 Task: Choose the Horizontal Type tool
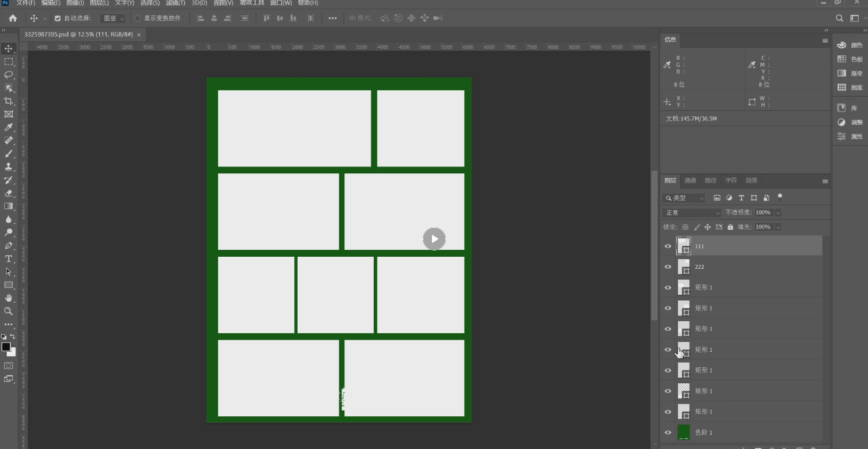pyautogui.click(x=9, y=259)
